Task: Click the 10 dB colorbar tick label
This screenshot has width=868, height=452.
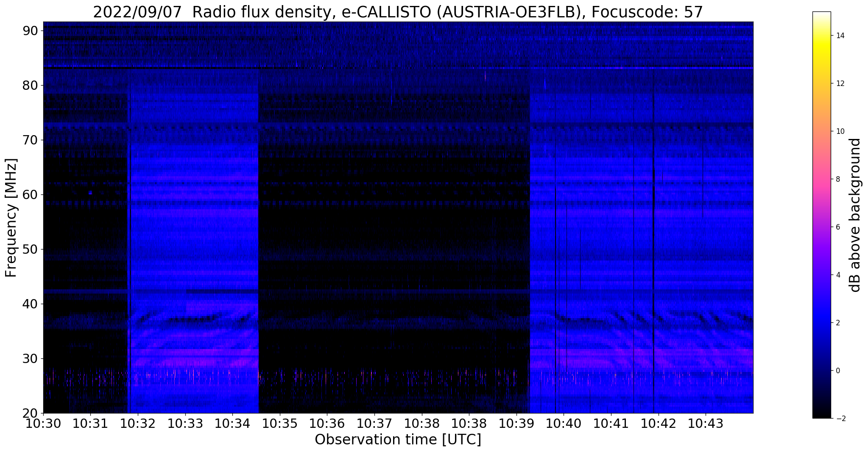Action: [839, 131]
